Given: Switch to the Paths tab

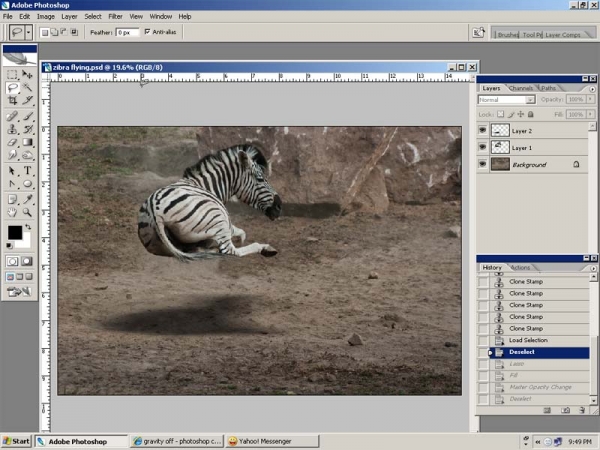Looking at the screenshot, I should 548,88.
